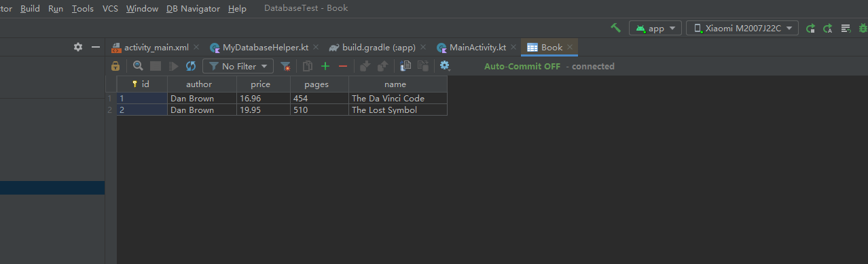This screenshot has width=868, height=264.
Task: Click the magnifier find-data icon
Action: point(138,66)
